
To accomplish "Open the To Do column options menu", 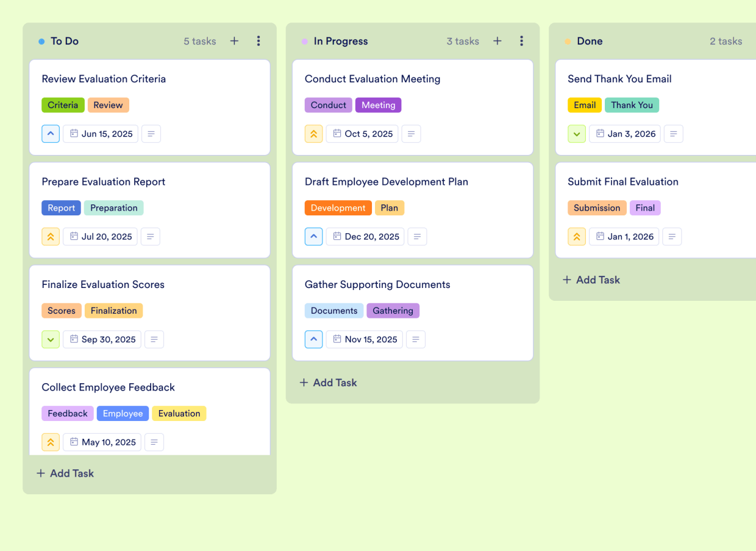I will 259,41.
